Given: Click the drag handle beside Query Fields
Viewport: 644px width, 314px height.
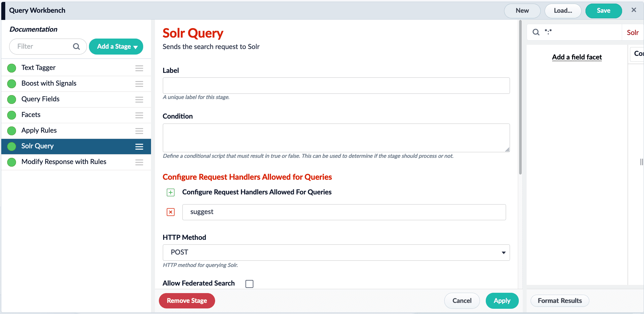Looking at the screenshot, I should 139,100.
